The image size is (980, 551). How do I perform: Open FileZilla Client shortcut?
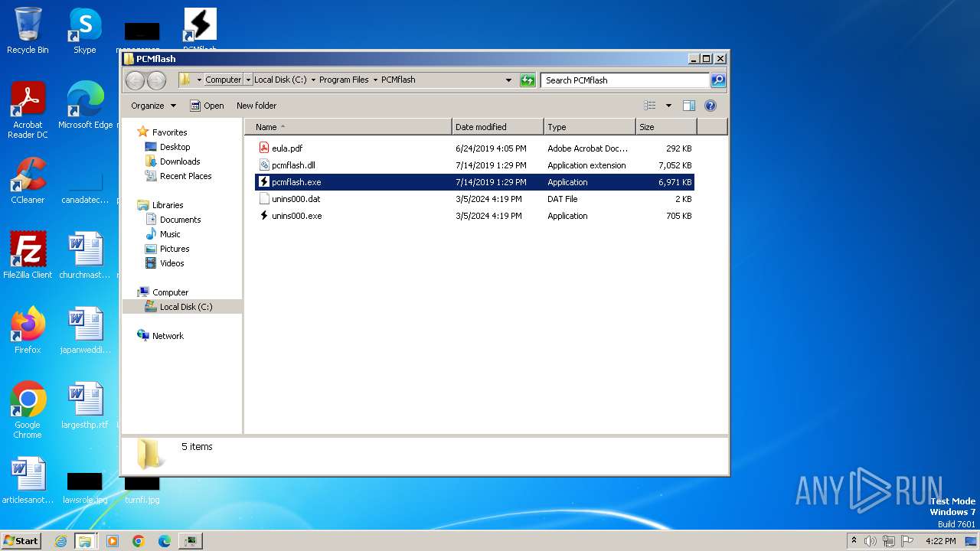pos(28,256)
